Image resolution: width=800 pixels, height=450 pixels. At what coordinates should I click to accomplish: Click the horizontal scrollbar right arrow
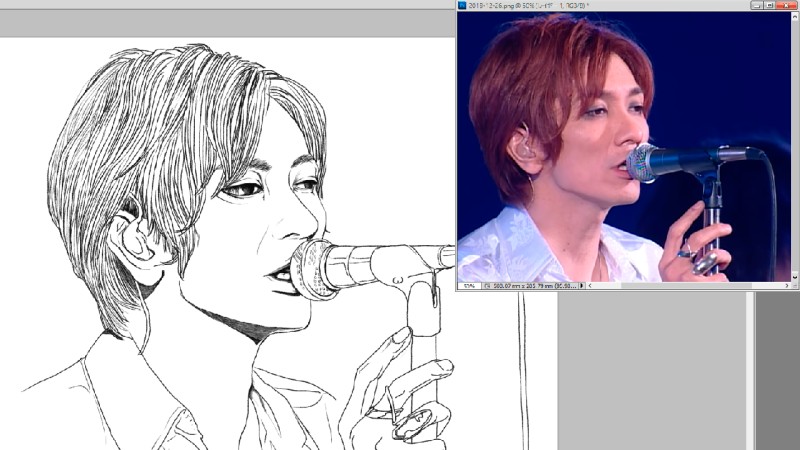tap(786, 286)
